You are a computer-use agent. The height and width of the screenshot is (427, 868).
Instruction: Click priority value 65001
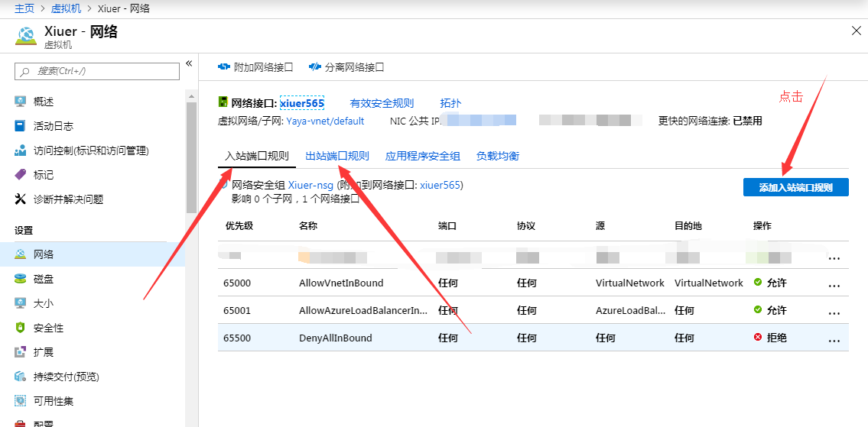(x=238, y=310)
